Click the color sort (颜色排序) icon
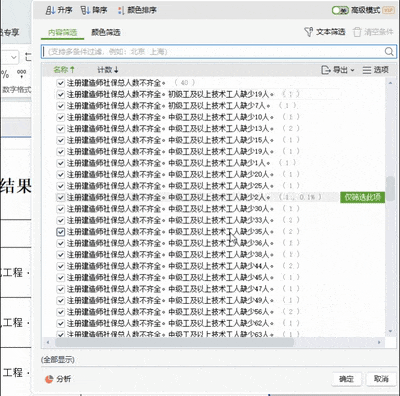The height and width of the screenshot is (396, 400). 121,10
